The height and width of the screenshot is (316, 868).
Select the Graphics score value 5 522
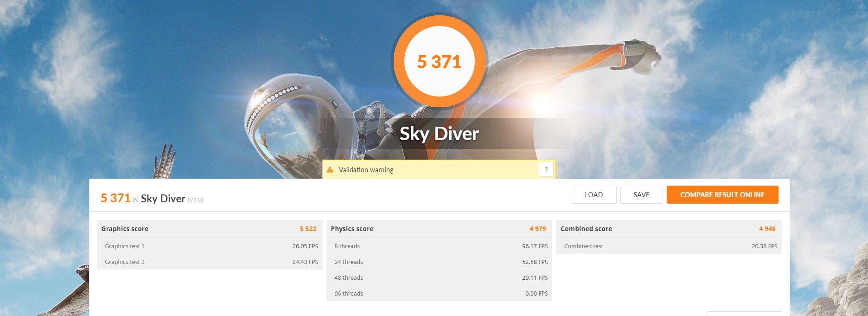click(x=308, y=229)
